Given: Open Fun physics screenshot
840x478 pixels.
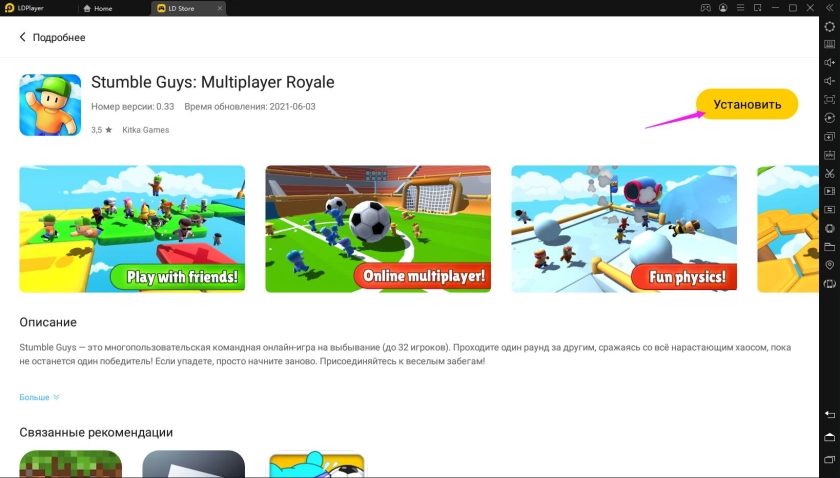Looking at the screenshot, I should pos(624,229).
